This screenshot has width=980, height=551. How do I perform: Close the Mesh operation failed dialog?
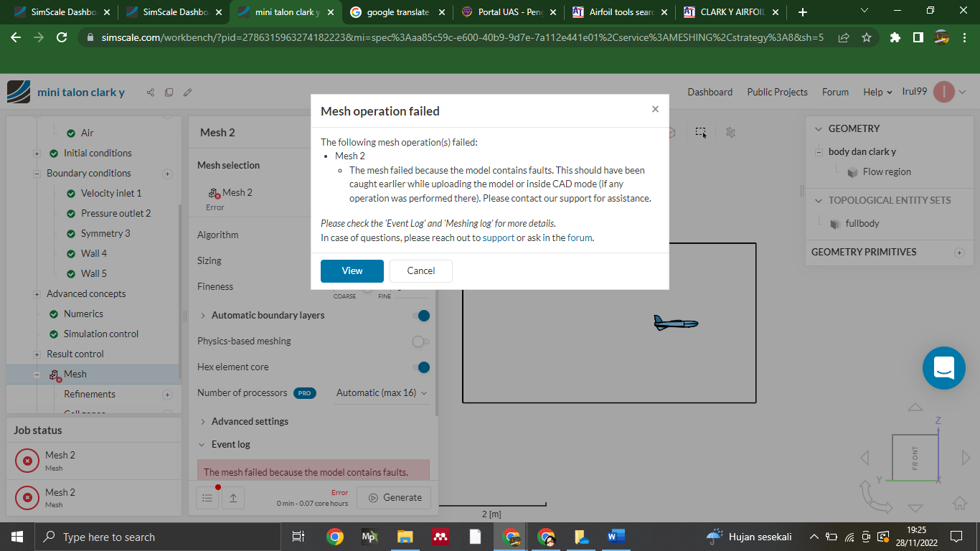(655, 109)
